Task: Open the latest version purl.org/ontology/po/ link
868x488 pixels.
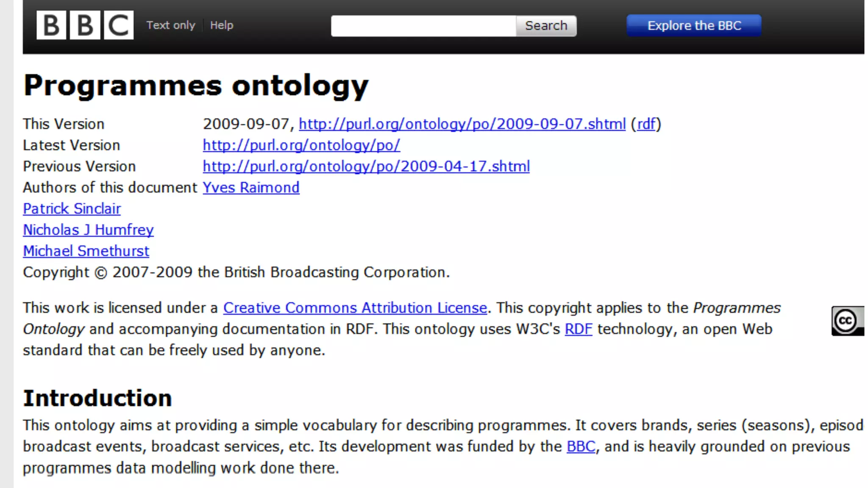Action: [301, 145]
